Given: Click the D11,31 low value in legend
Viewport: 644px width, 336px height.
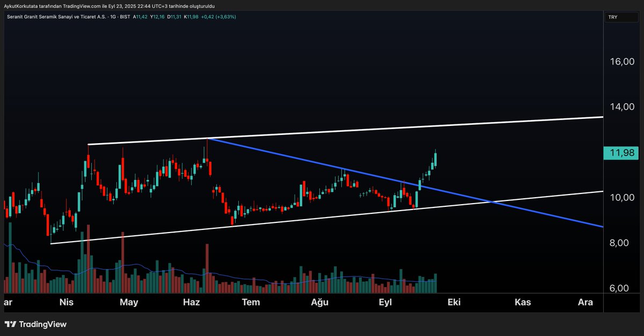Looking at the screenshot, I should click(174, 17).
